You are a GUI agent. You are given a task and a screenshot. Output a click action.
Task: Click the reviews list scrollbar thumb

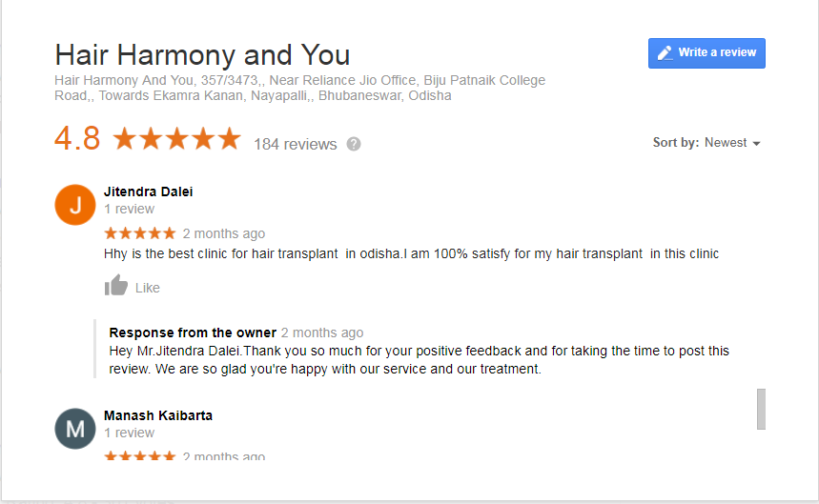coord(761,409)
